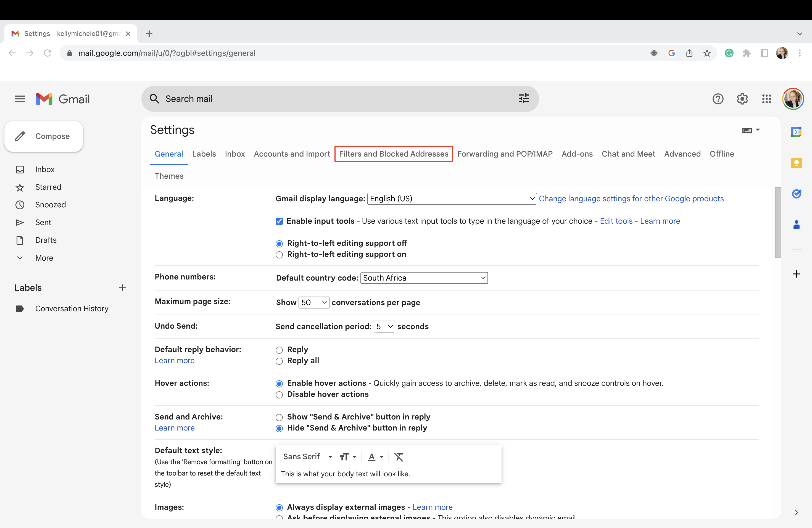The height and width of the screenshot is (528, 812).
Task: Open Google Tasks in the right sidebar
Action: [797, 194]
